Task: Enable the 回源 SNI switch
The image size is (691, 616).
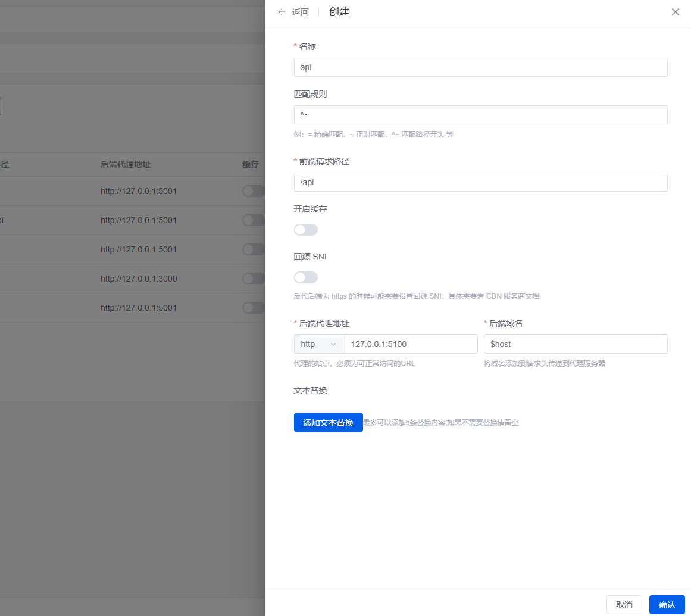Action: [x=306, y=277]
